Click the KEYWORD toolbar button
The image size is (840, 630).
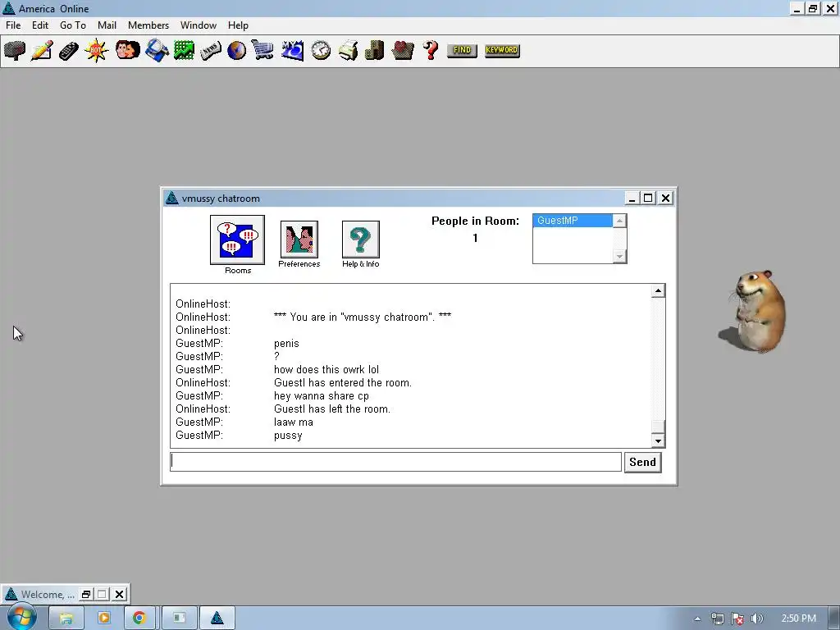pos(502,50)
